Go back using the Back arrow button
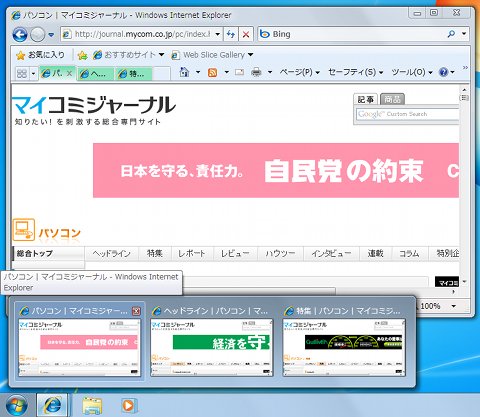The width and height of the screenshot is (480, 417). (20, 34)
